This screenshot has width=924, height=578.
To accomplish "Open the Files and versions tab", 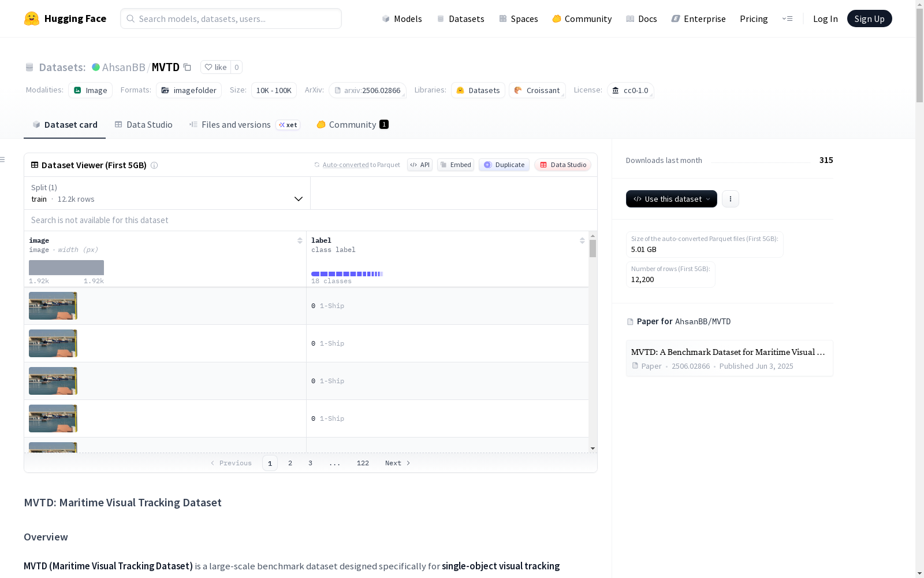I will (x=245, y=125).
